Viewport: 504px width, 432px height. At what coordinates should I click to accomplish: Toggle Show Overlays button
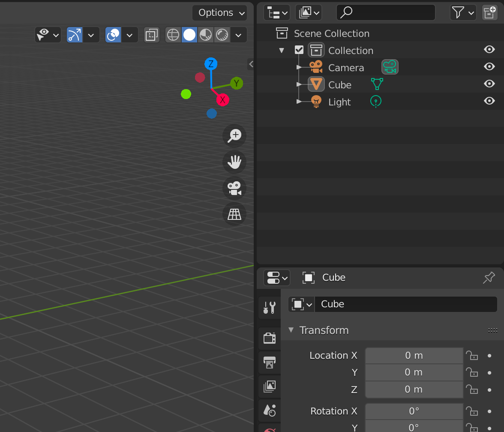click(x=113, y=35)
